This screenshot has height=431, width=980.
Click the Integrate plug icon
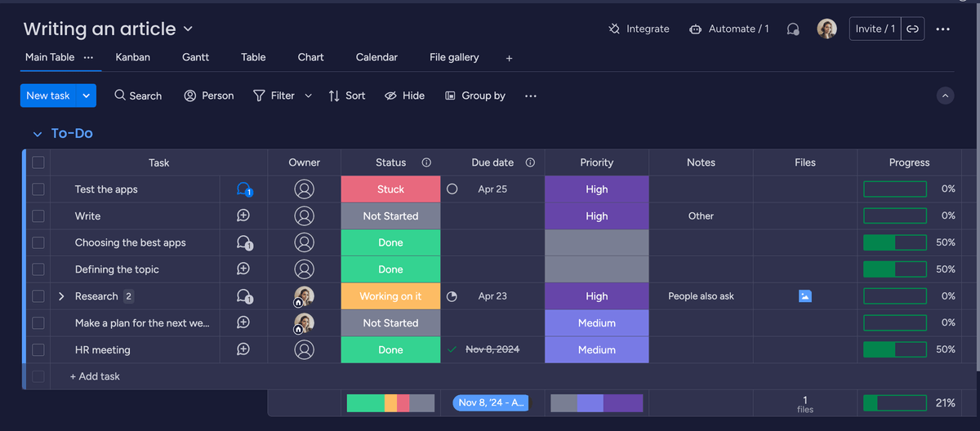[x=614, y=29]
